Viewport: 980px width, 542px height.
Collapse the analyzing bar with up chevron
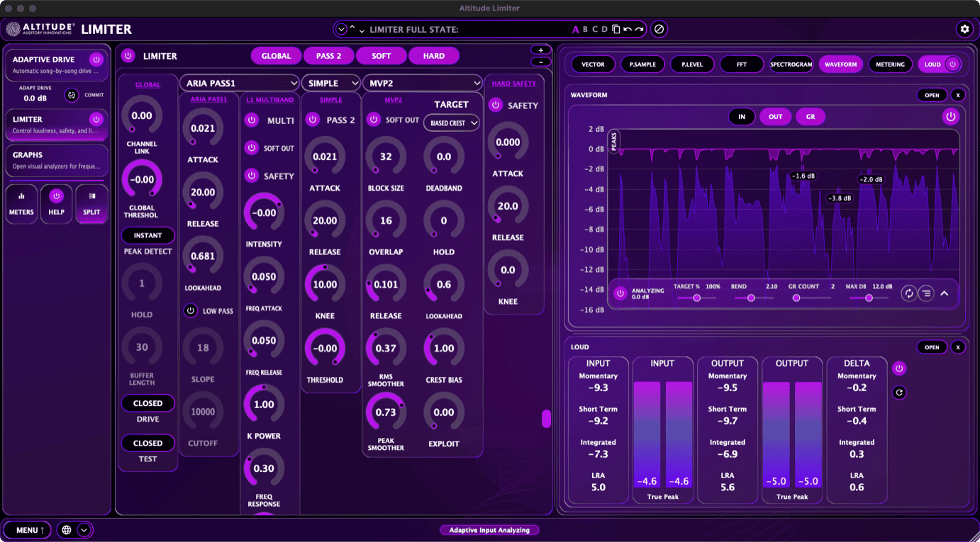[x=945, y=293]
